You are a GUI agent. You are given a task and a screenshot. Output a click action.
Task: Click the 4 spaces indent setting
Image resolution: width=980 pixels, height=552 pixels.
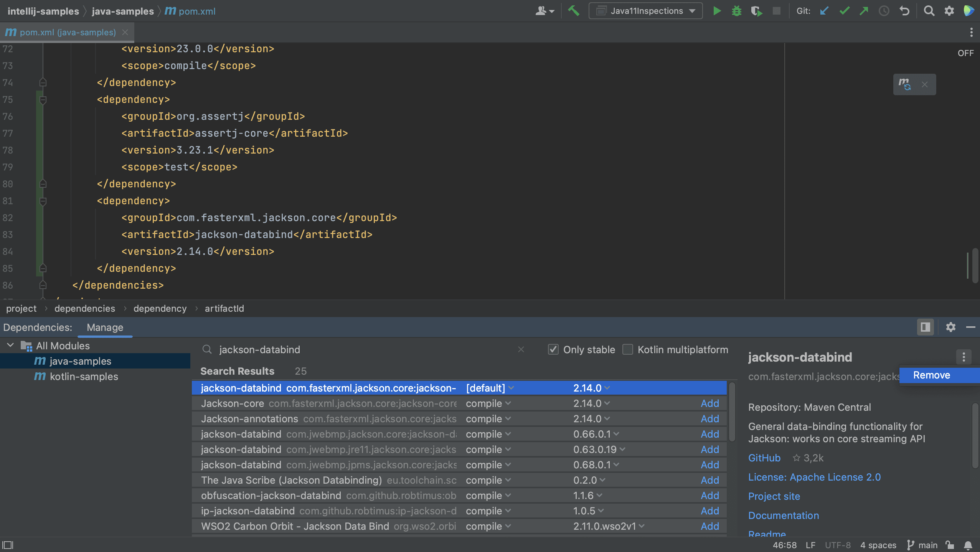click(878, 545)
